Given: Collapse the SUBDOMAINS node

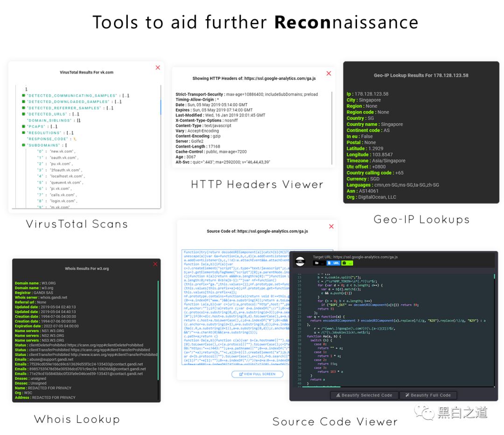Looking at the screenshot, I should (x=23, y=145).
